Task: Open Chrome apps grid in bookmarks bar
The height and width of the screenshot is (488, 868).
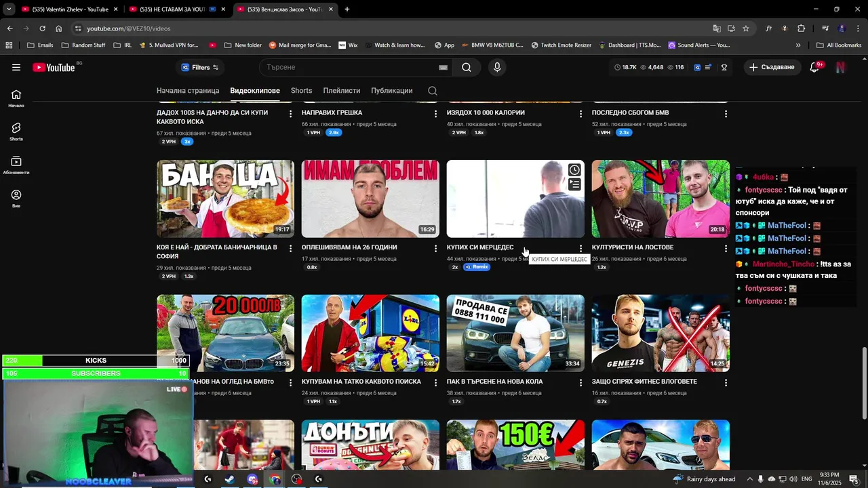Action: pyautogui.click(x=9, y=45)
